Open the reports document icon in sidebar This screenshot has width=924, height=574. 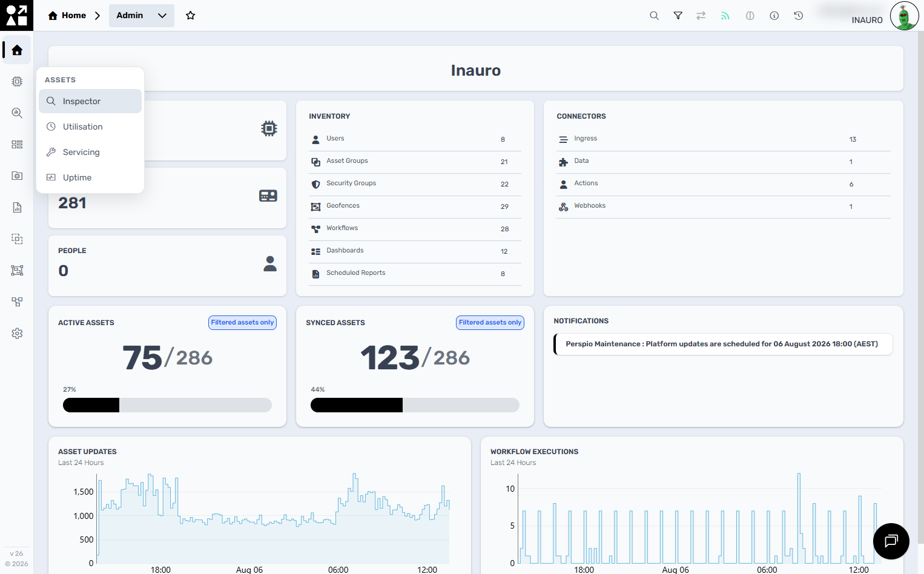(17, 207)
